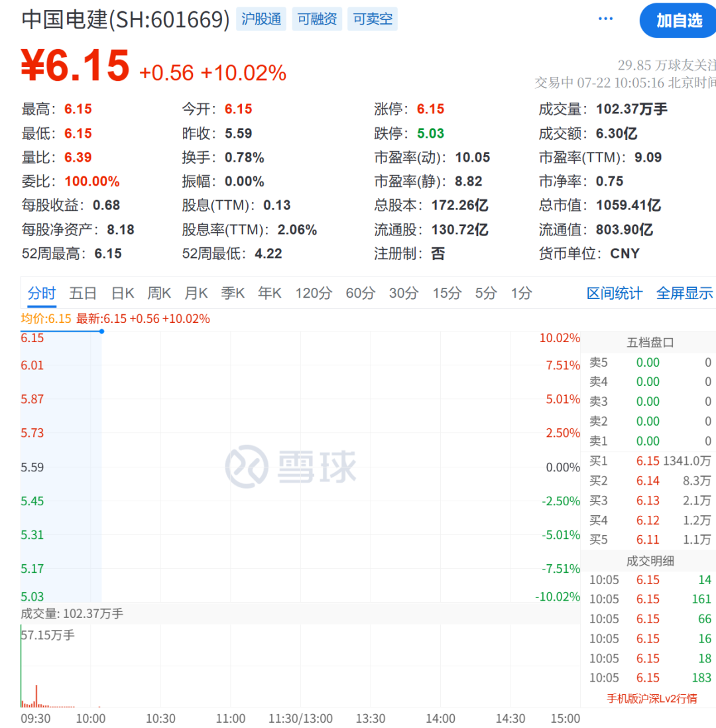Click the 成交量 value 102.37万手 in stats

632,109
